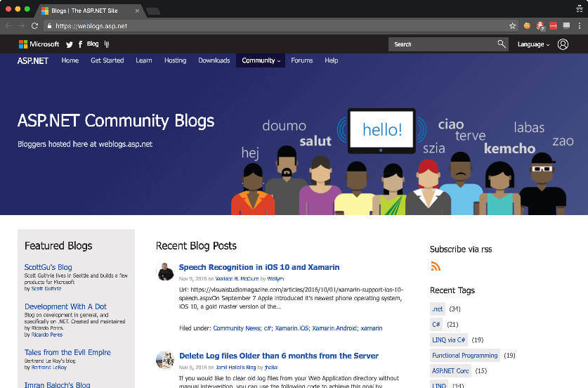
Task: Open the Hosting menu item
Action: coord(175,60)
